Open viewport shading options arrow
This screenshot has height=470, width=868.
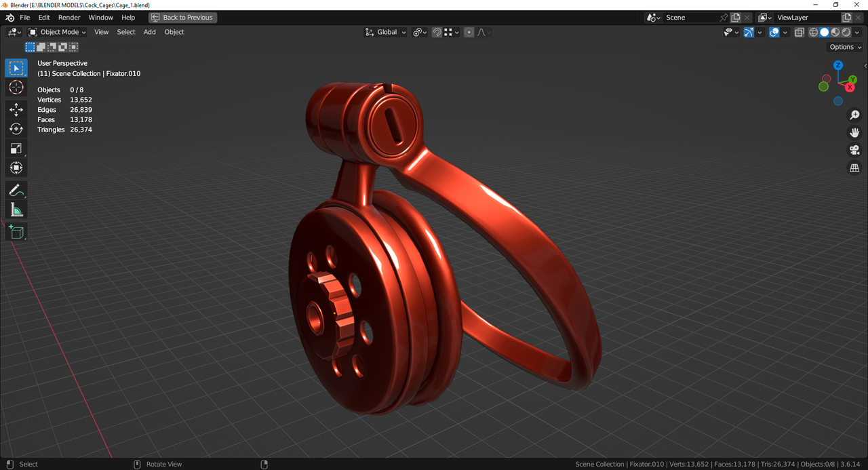click(x=857, y=32)
